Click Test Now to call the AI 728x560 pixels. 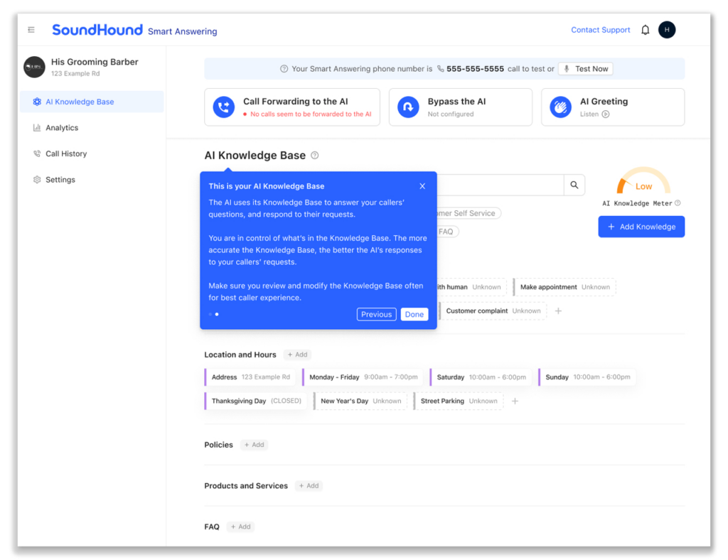585,68
